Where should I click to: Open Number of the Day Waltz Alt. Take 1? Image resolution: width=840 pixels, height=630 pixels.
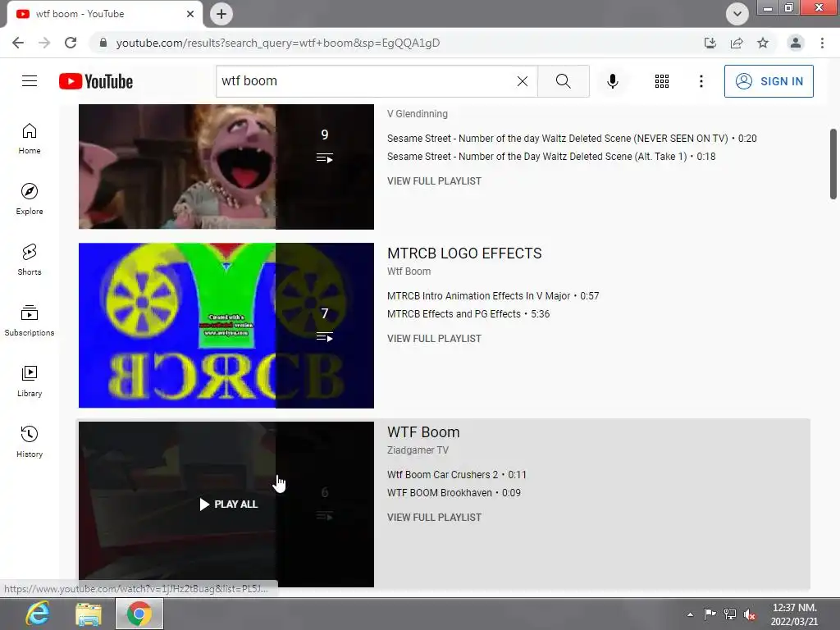pos(536,157)
